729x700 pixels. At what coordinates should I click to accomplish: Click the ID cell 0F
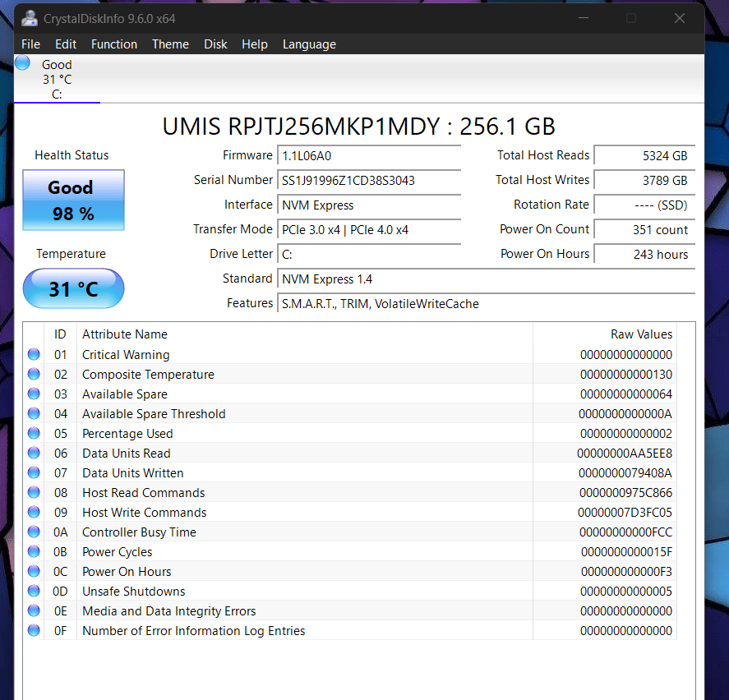61,631
